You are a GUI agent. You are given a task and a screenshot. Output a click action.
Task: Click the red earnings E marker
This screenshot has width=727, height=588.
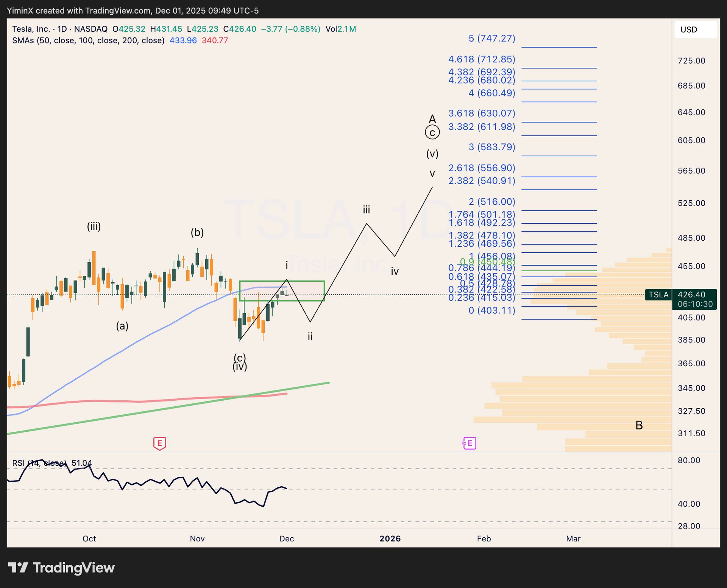point(159,443)
